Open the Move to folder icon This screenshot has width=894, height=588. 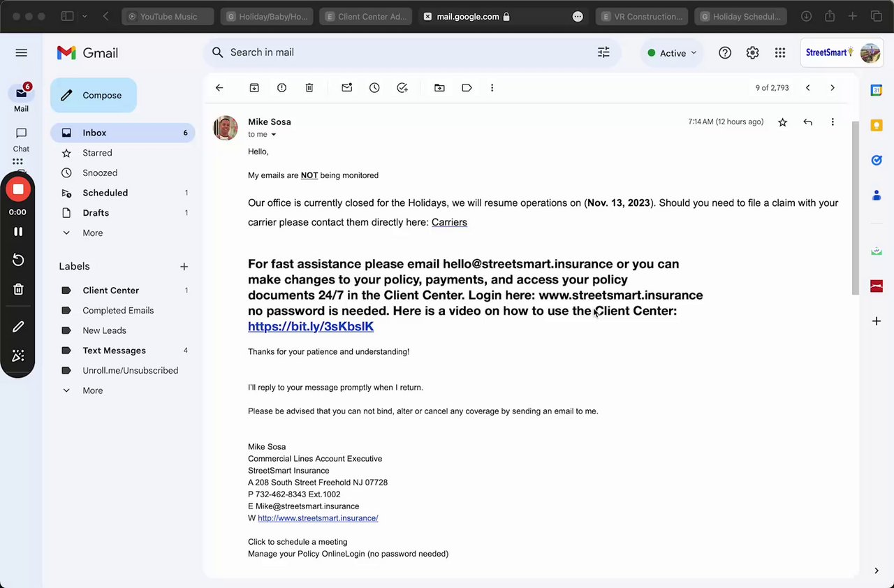(x=439, y=88)
